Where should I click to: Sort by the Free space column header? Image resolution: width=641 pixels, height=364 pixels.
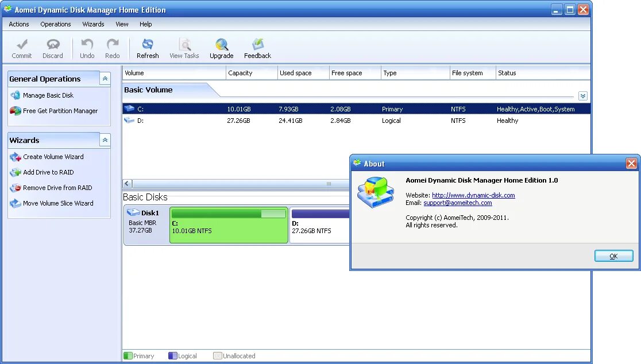point(355,73)
